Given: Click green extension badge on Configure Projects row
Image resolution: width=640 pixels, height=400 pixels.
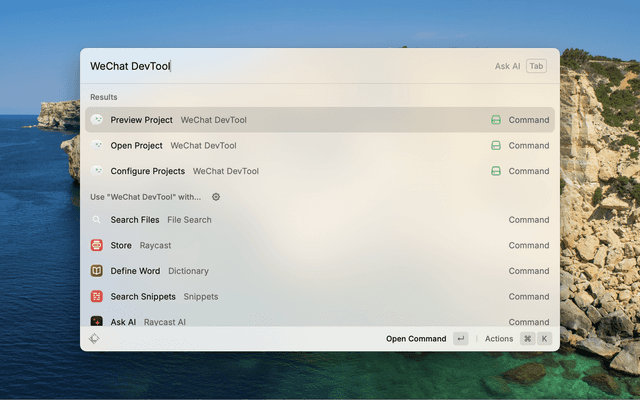Looking at the screenshot, I should (495, 171).
